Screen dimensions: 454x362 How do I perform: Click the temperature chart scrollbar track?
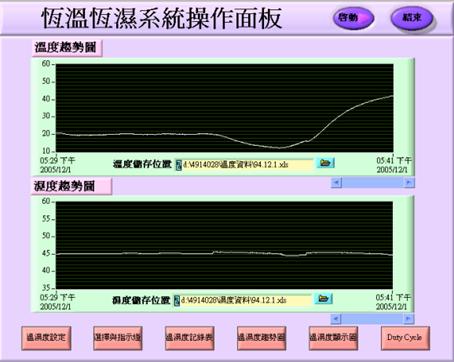point(372,182)
